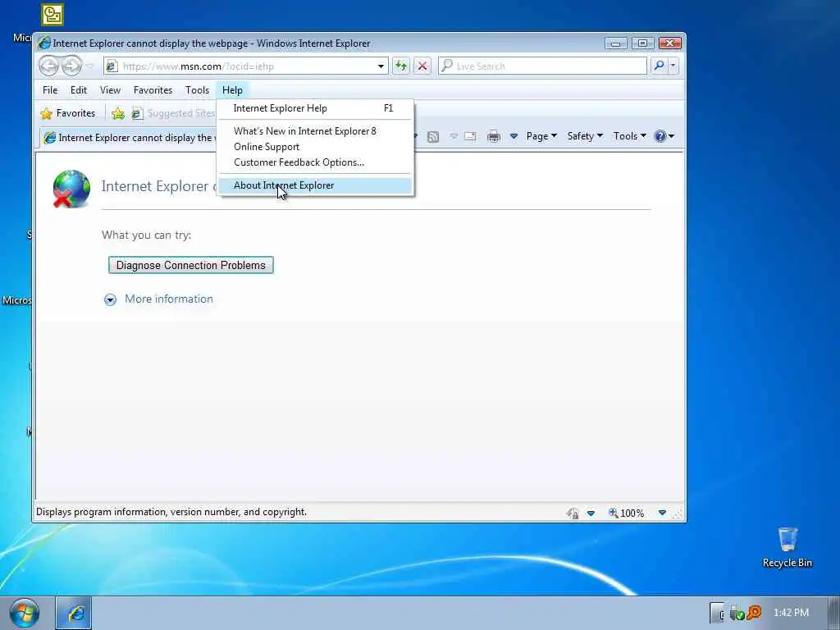Select What's New in Internet Explorer 8
This screenshot has width=840, height=630.
[x=316, y=131]
